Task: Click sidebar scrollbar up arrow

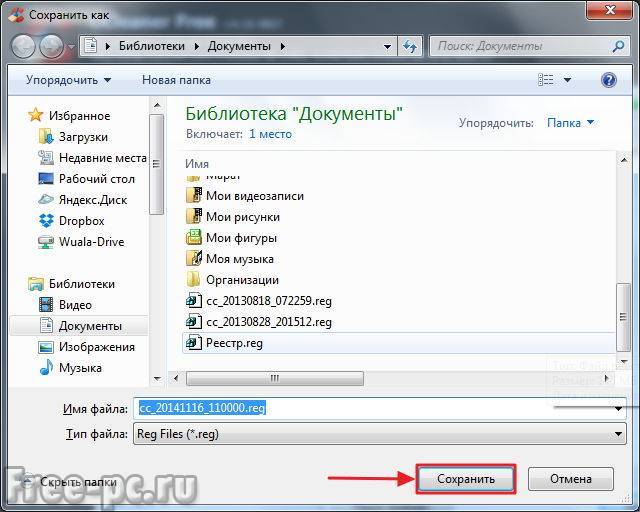Action: (157, 105)
